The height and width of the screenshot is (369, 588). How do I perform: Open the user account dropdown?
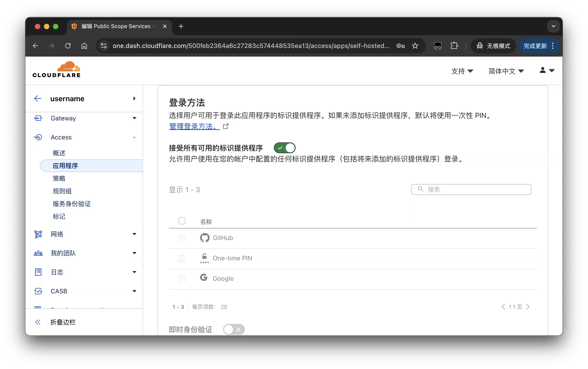pos(547,70)
